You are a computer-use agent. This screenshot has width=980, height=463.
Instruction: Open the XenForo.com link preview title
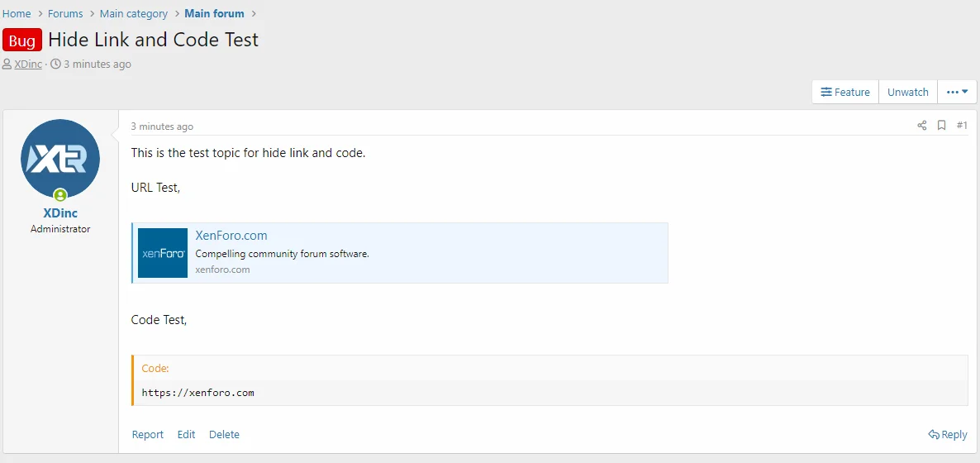click(231, 236)
